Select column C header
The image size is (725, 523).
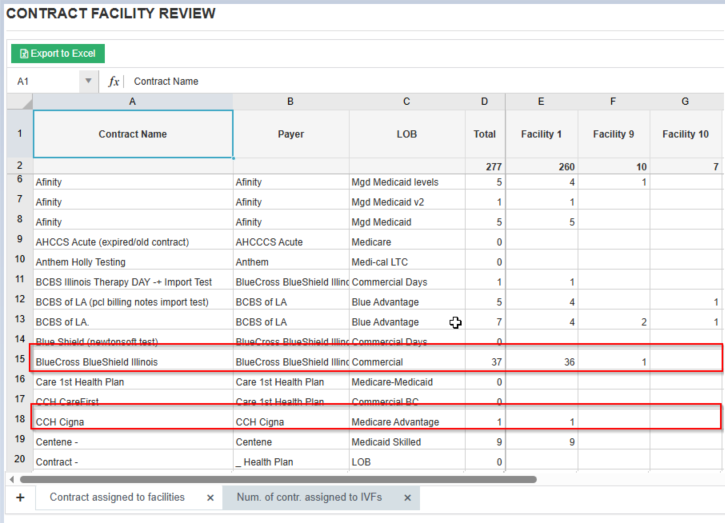tap(407, 102)
